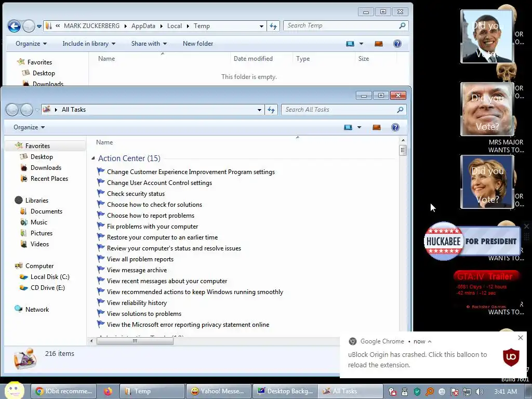Select Network in navigation pane
Viewport: 532px width, 399px height.
point(37,310)
